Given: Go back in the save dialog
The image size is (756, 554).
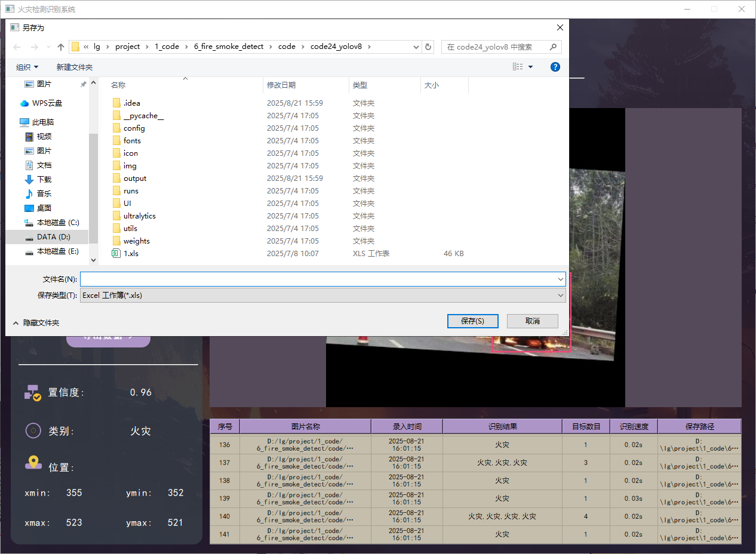Looking at the screenshot, I should coord(17,47).
